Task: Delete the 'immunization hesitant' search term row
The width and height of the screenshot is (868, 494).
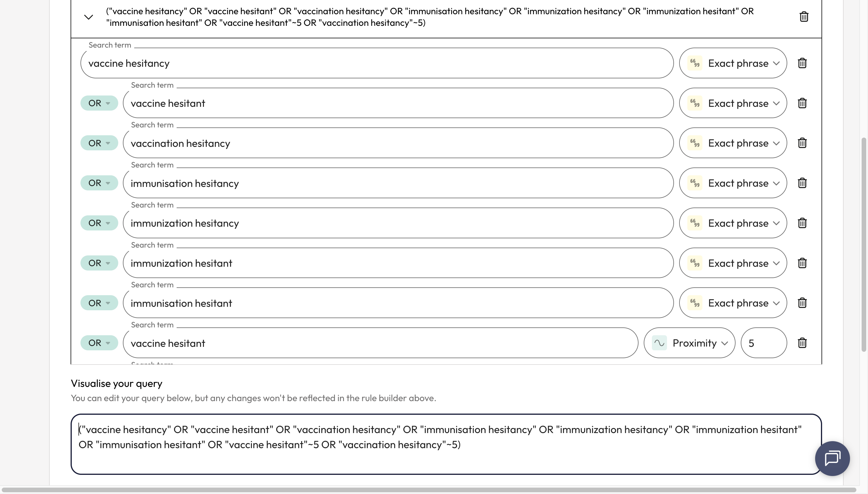Action: tap(802, 263)
